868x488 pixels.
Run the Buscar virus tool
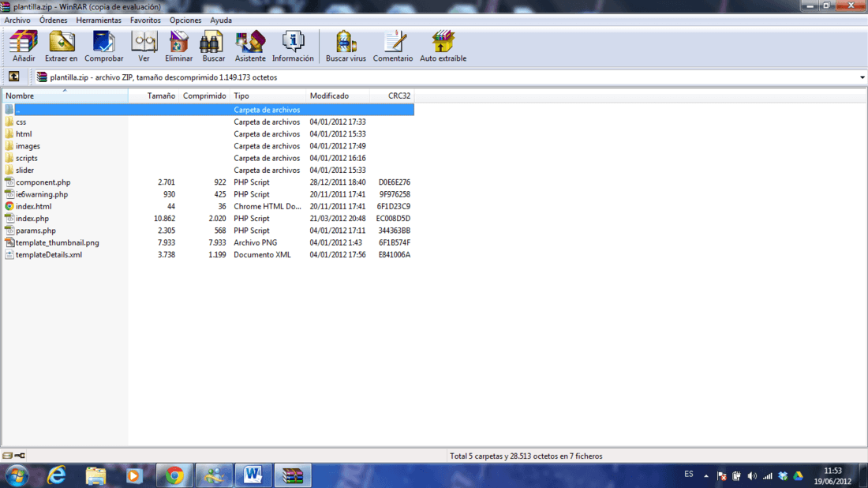click(x=346, y=47)
